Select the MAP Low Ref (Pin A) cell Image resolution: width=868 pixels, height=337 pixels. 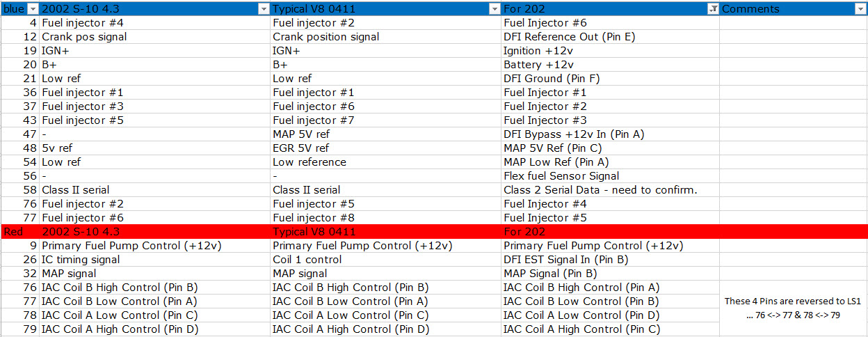coord(610,162)
